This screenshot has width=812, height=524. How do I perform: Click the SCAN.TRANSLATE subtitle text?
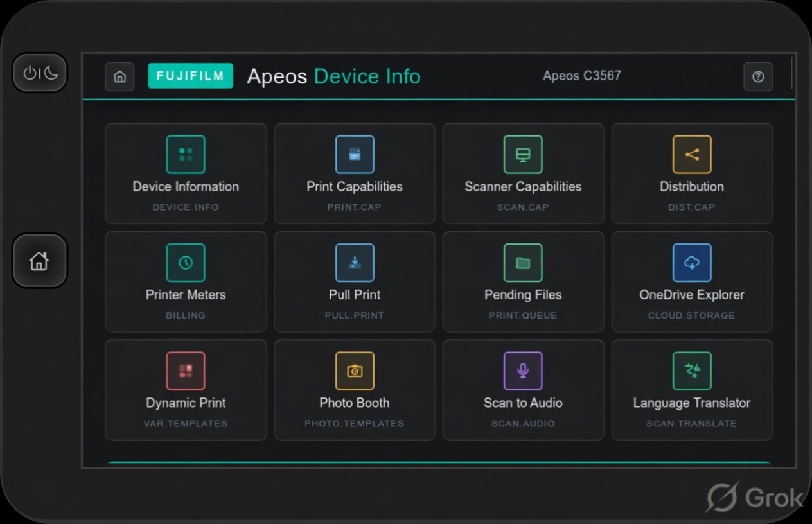[692, 424]
